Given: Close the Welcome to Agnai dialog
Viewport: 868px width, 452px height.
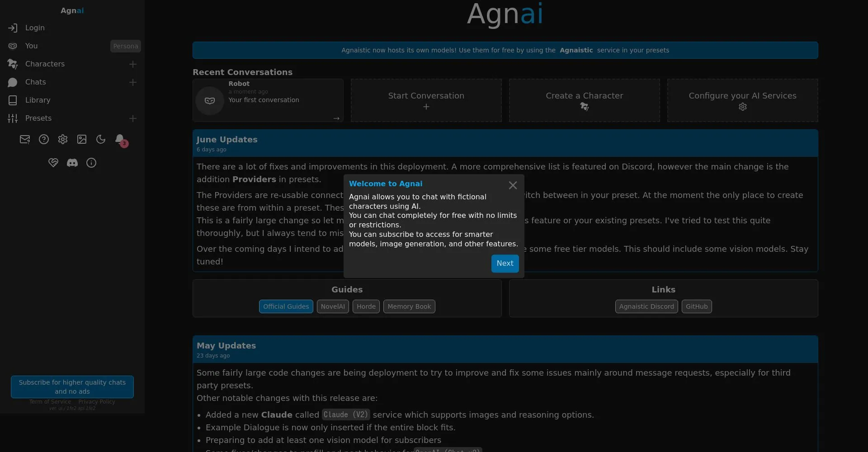Looking at the screenshot, I should pyautogui.click(x=513, y=185).
